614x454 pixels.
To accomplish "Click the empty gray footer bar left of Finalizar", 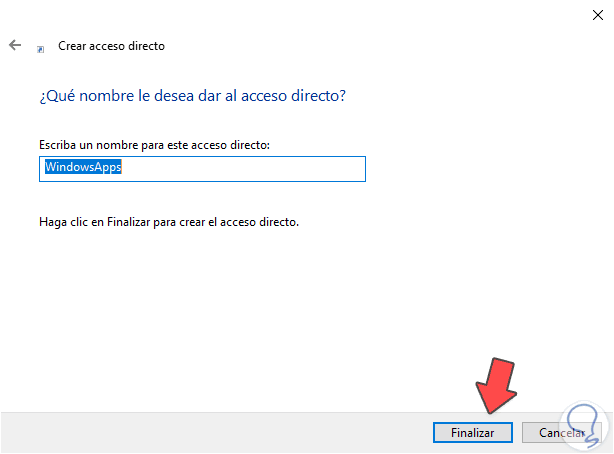I will (200, 432).
